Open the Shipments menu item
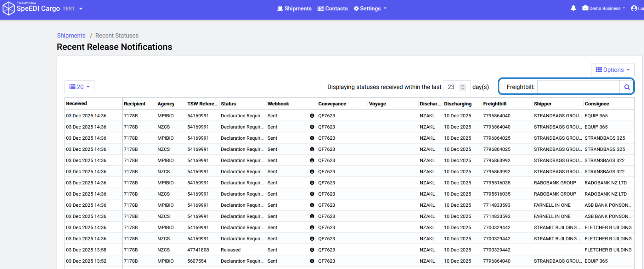The height and width of the screenshot is (269, 644). (294, 8)
